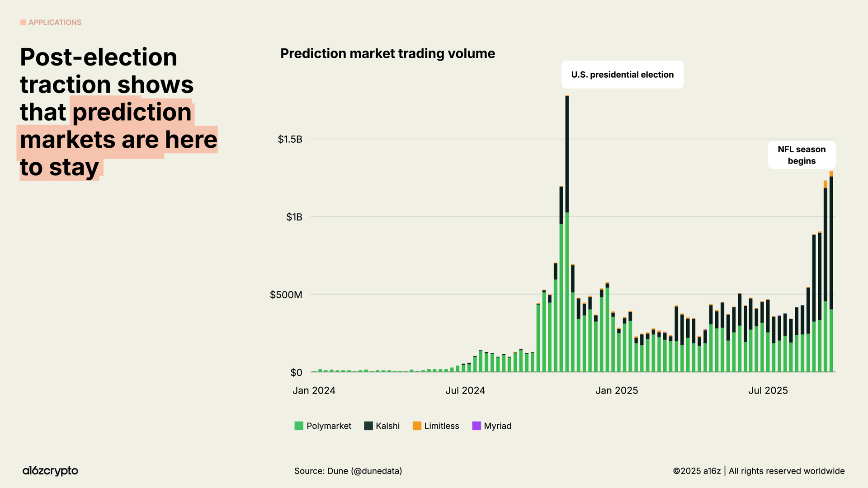This screenshot has height=488, width=868.
Task: Click the Myriad purple legend swatch
Action: click(x=476, y=426)
